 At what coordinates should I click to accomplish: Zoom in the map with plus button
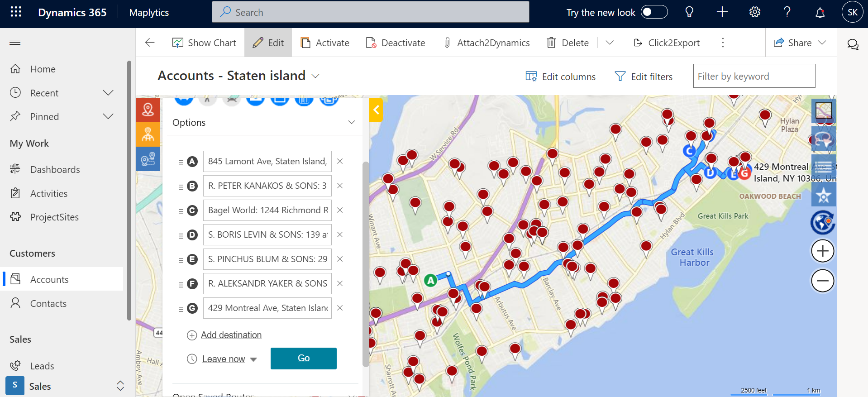coord(823,251)
